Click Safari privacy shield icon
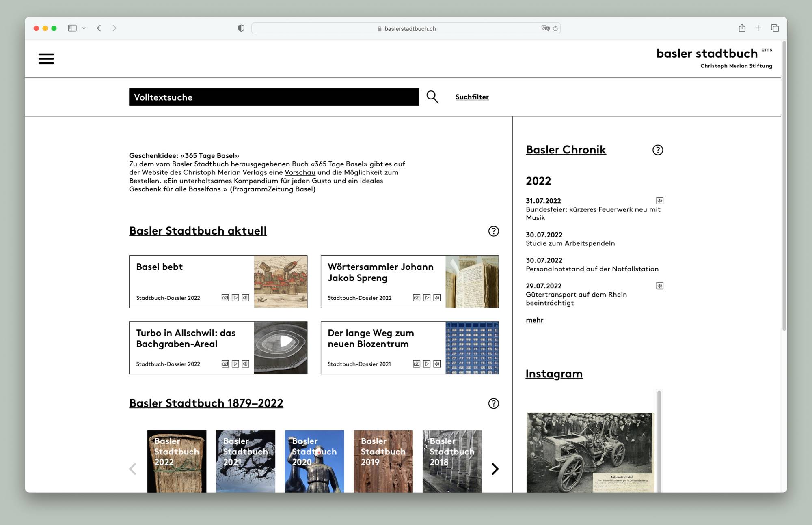The width and height of the screenshot is (812, 525). pyautogui.click(x=241, y=28)
